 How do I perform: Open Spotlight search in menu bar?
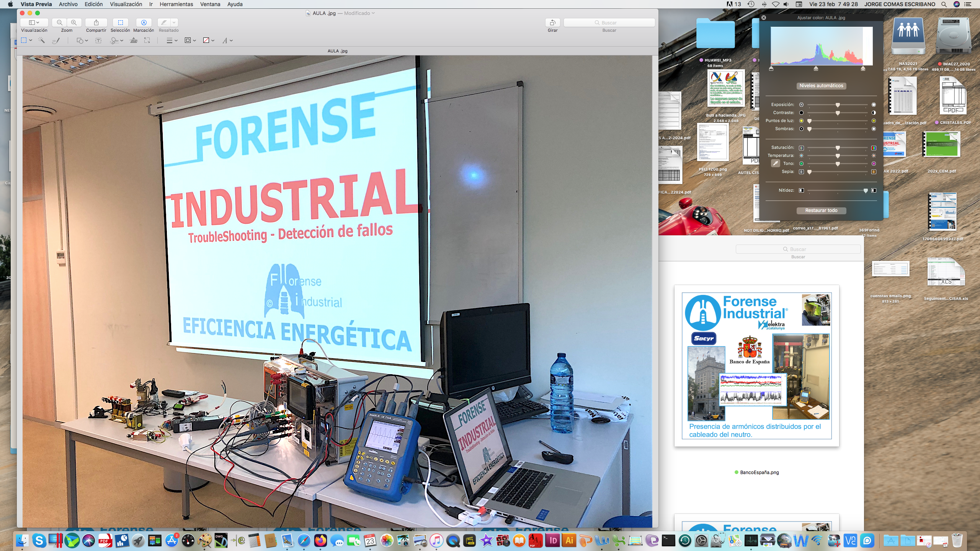pos(944,4)
